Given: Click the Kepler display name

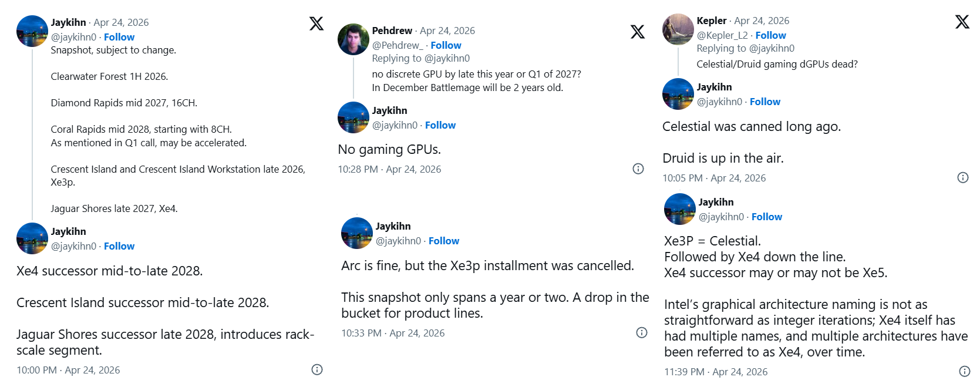Looking at the screenshot, I should [x=711, y=21].
